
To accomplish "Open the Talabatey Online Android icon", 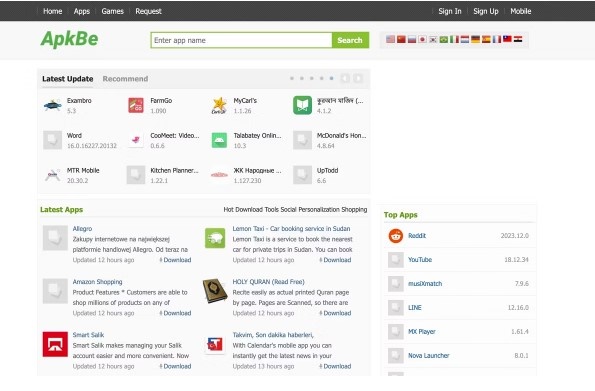I will [219, 140].
